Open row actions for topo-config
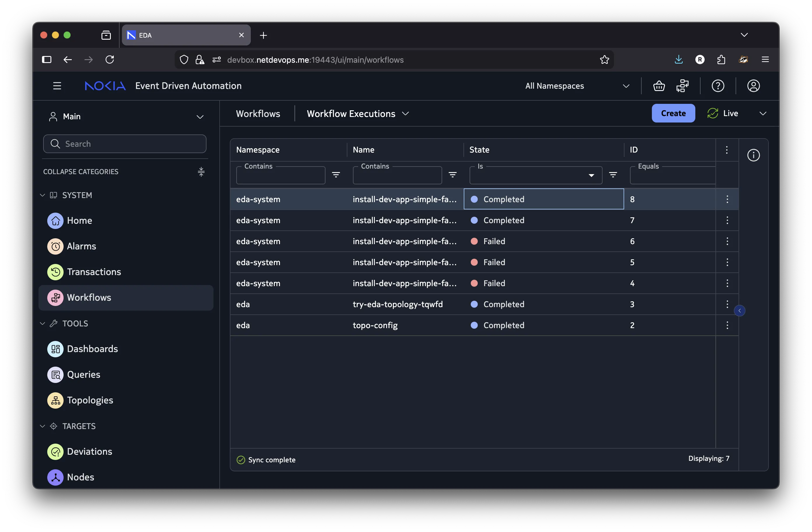This screenshot has width=812, height=532. (727, 325)
